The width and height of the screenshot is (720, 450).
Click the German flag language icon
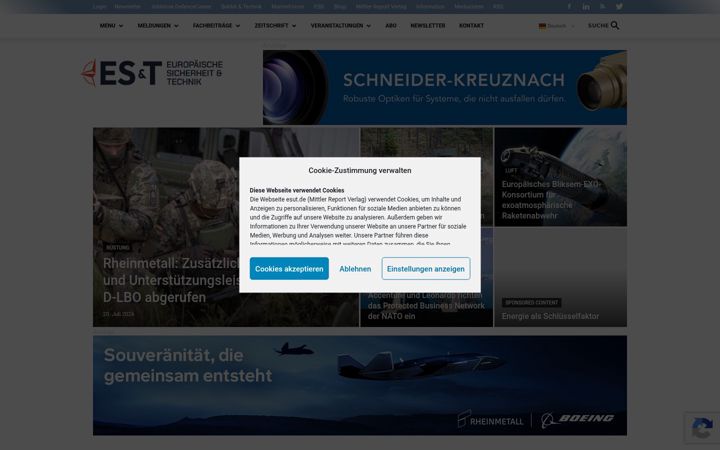click(x=542, y=26)
